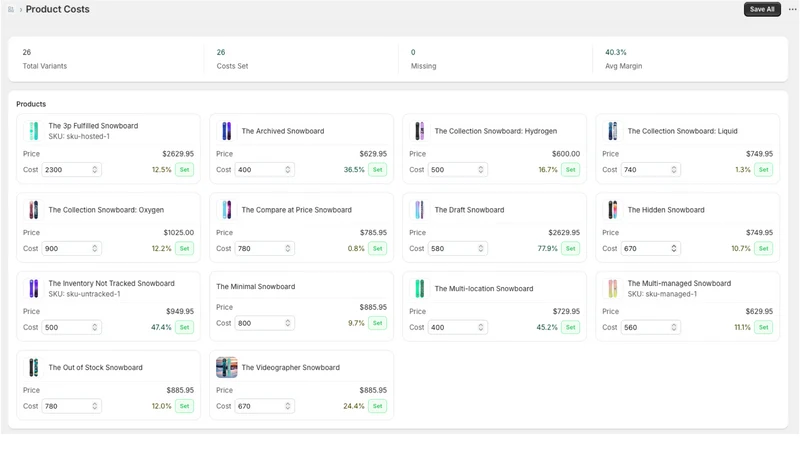The height and width of the screenshot is (450, 800).
Task: Click the 40.3% Avg Margin value
Action: point(616,52)
